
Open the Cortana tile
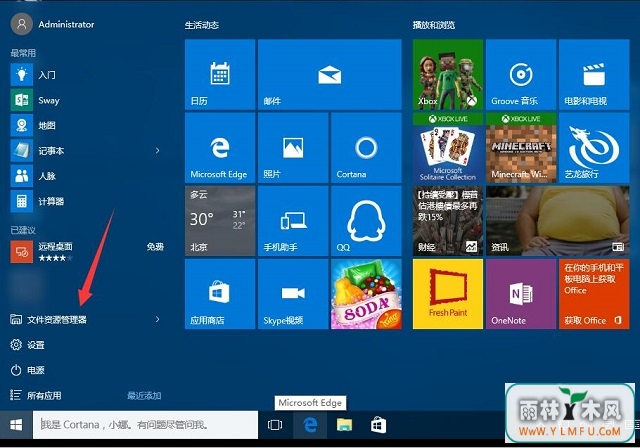point(366,148)
